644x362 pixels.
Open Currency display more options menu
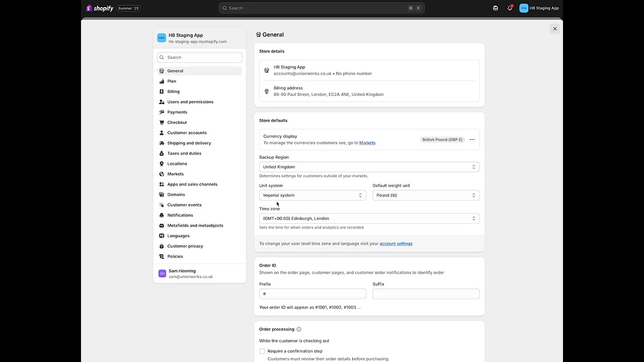[x=472, y=140]
